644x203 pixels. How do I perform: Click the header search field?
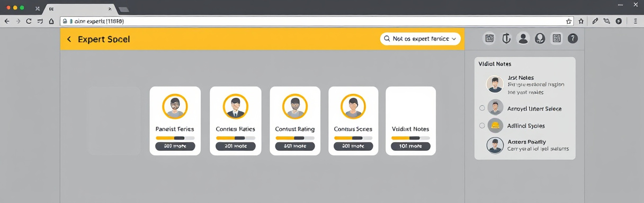coord(421,39)
